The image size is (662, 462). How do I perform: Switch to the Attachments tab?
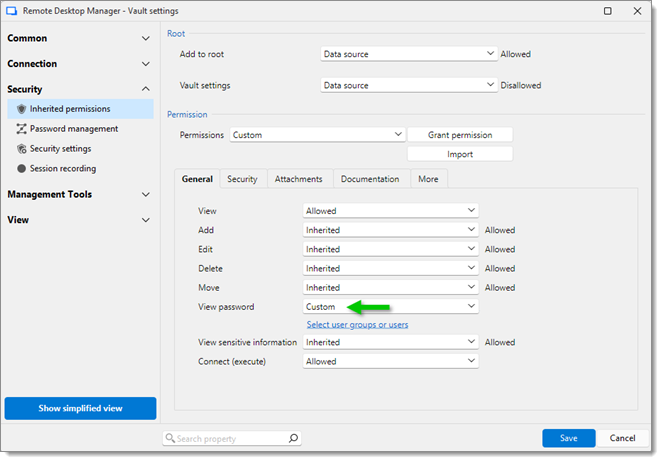click(x=298, y=179)
